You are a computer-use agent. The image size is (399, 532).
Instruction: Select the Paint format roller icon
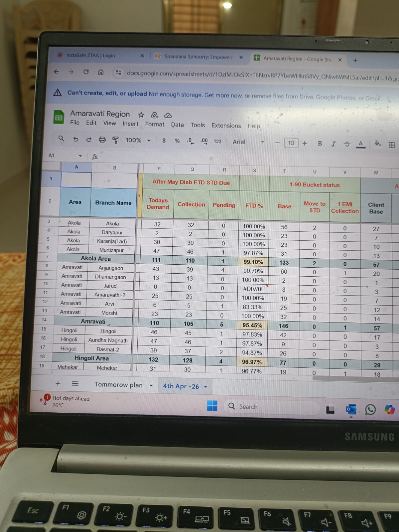[x=115, y=140]
